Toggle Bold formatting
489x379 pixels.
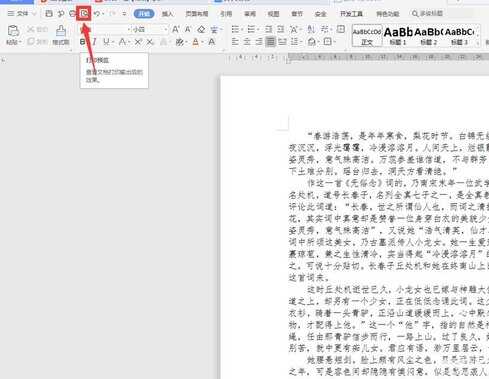(82, 42)
